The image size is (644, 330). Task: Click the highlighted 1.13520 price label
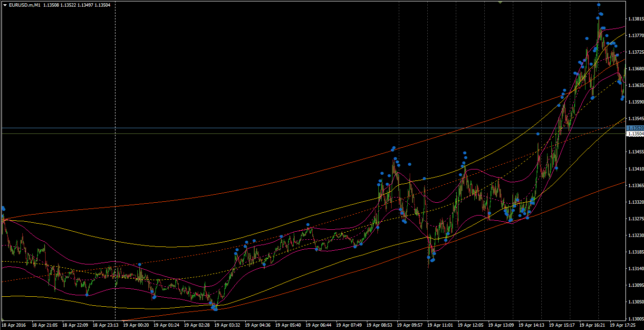pos(635,128)
